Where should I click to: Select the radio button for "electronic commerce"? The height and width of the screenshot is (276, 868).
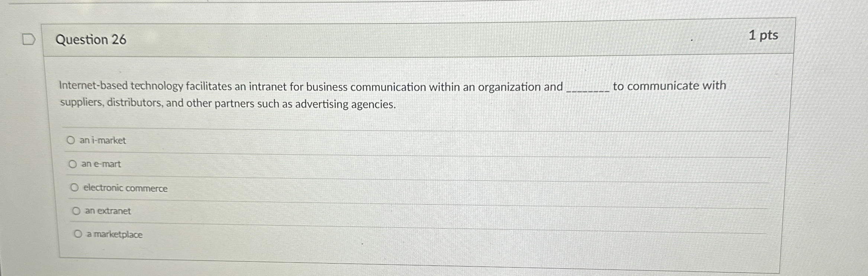[x=75, y=187]
